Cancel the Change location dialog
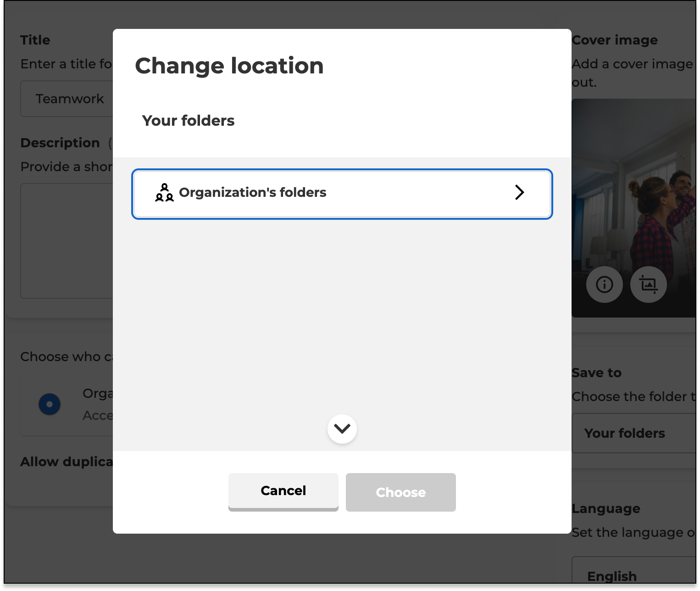Viewport: 700px width, 591px height. click(x=283, y=491)
